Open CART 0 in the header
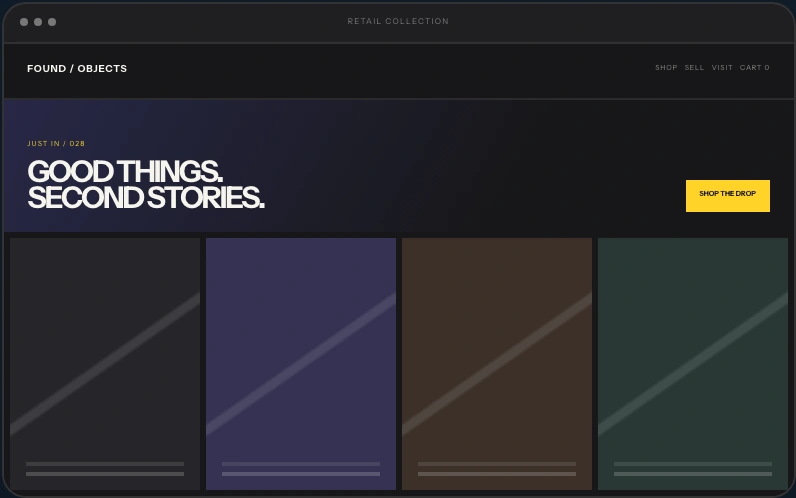796x498 pixels. (754, 68)
